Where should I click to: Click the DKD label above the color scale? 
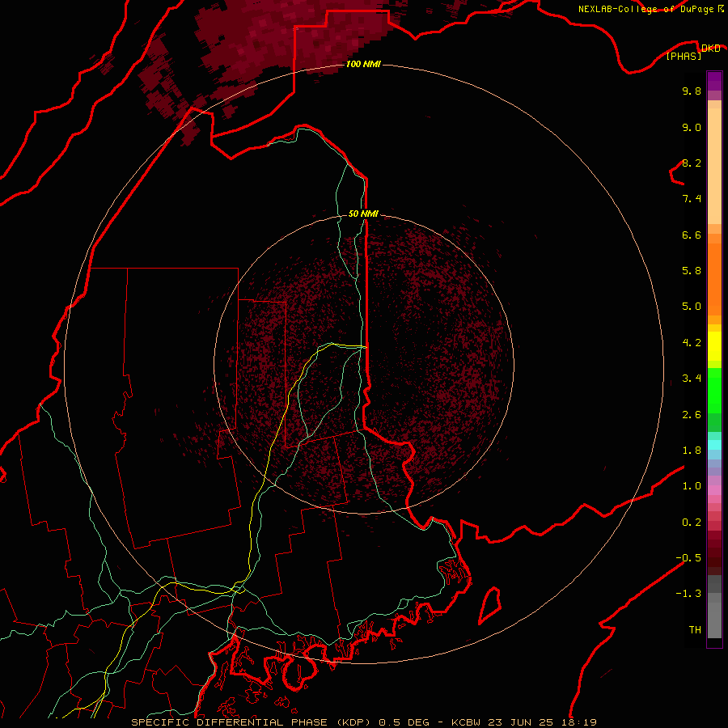click(711, 48)
